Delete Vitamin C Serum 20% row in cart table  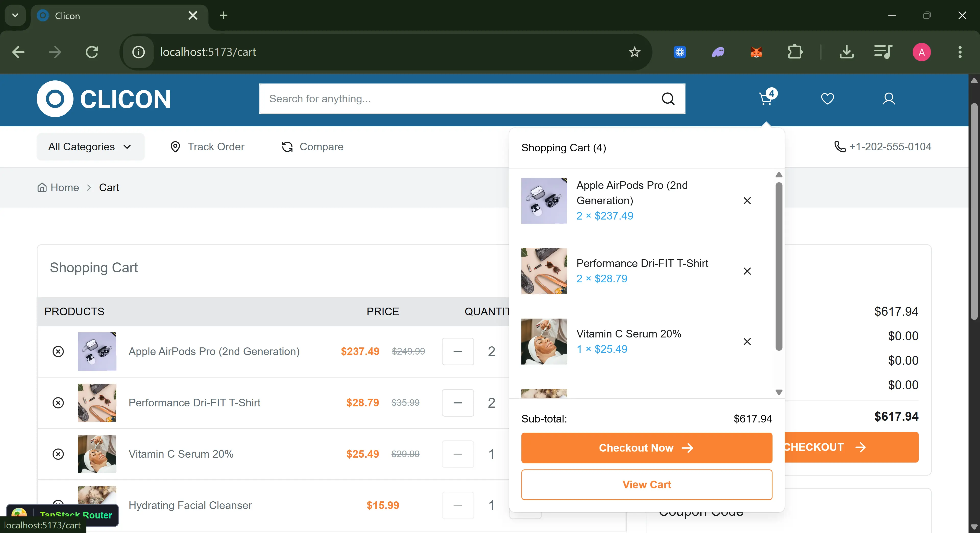point(58,454)
